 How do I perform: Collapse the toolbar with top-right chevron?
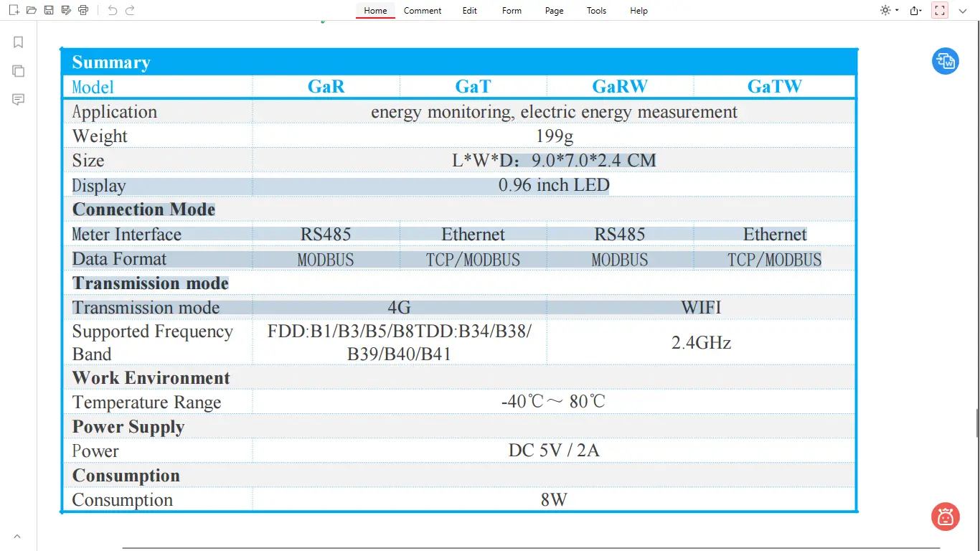click(x=963, y=10)
